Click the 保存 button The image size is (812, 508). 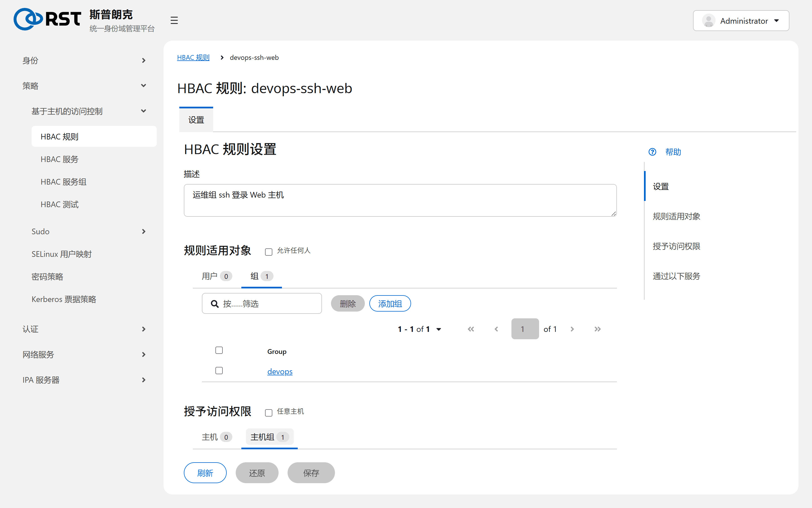coord(311,473)
